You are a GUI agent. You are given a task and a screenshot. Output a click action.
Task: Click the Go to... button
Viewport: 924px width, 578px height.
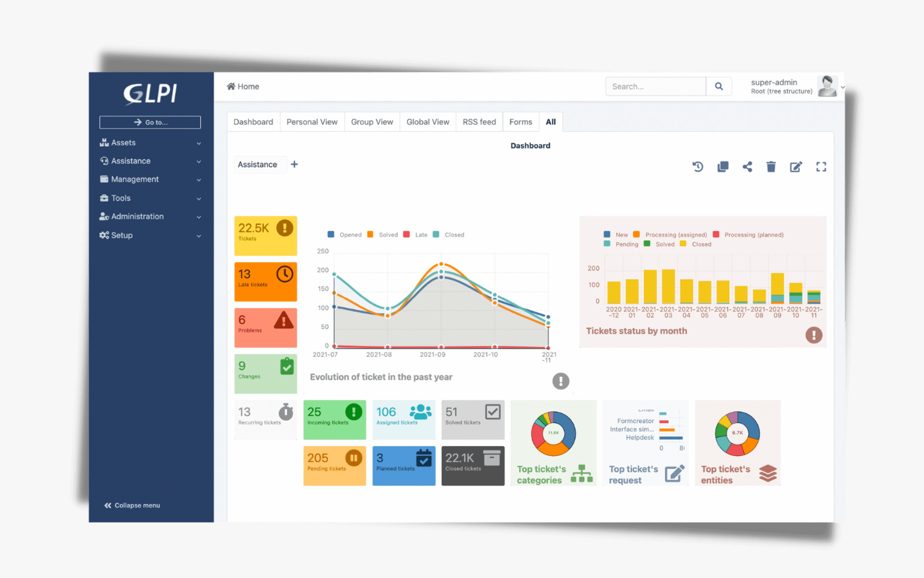coord(150,123)
